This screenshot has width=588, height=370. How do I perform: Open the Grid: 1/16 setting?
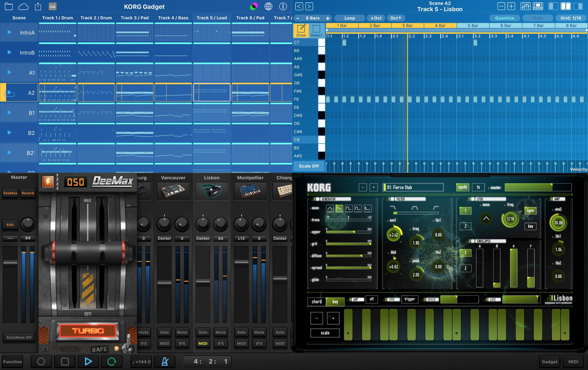click(571, 18)
